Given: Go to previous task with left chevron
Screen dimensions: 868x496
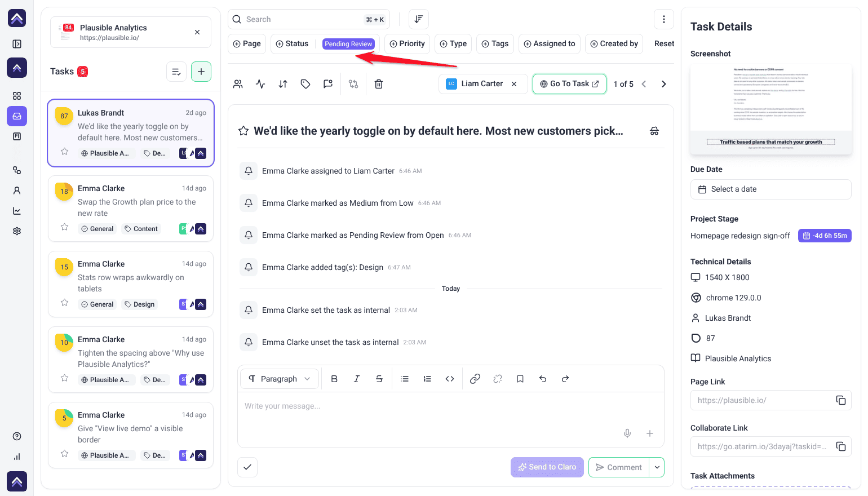Looking at the screenshot, I should [644, 84].
